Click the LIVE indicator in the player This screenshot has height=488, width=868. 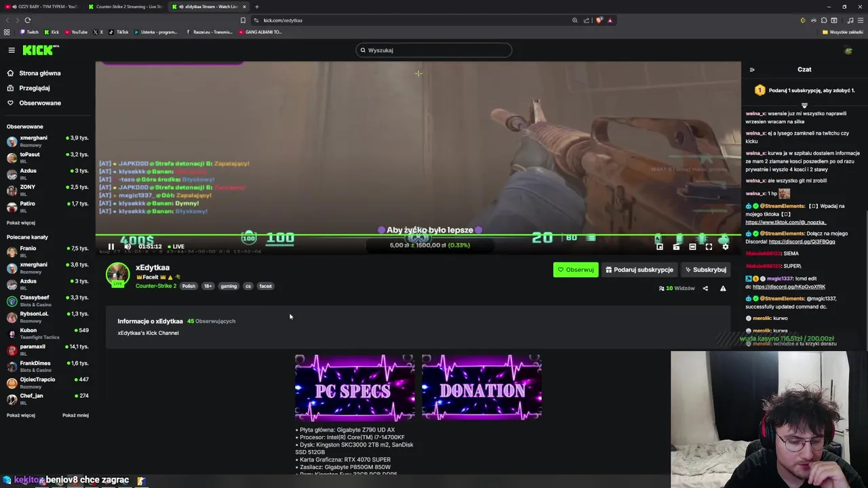coord(176,247)
